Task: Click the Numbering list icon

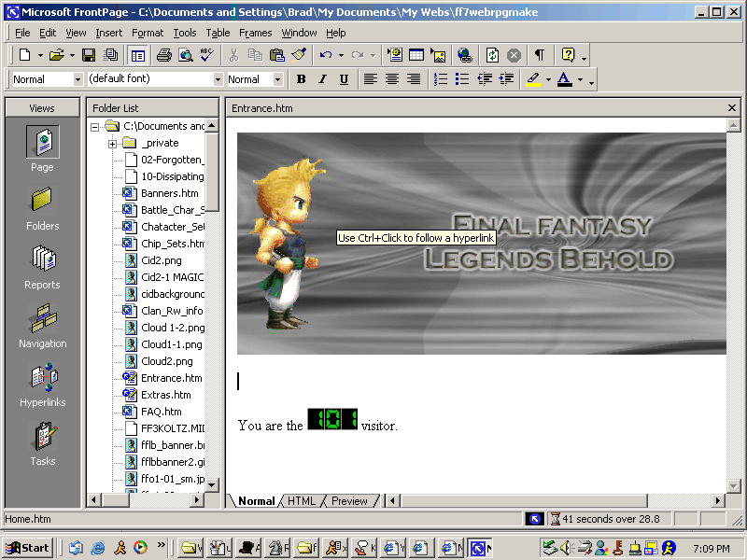Action: (441, 79)
